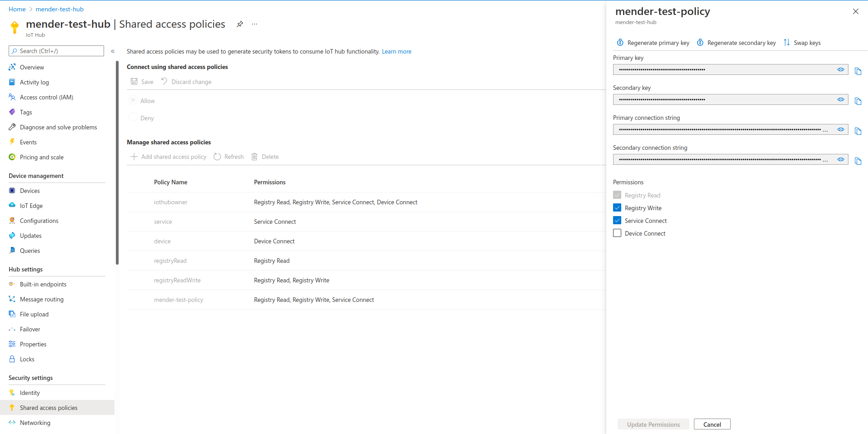Reveal the Primary connection string
This screenshot has height=434, width=868.
click(840, 129)
